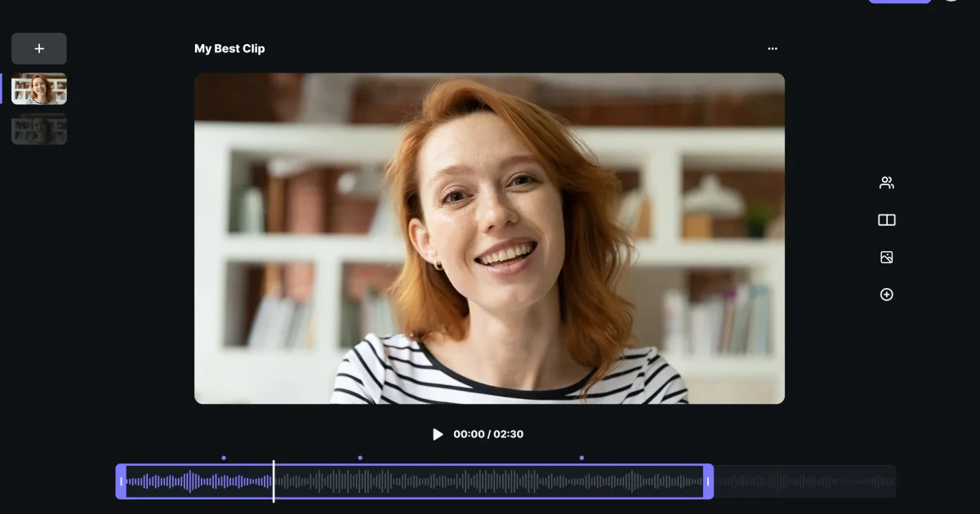Click the first marker dot above the waveform
The image size is (980, 514).
pyautogui.click(x=225, y=458)
